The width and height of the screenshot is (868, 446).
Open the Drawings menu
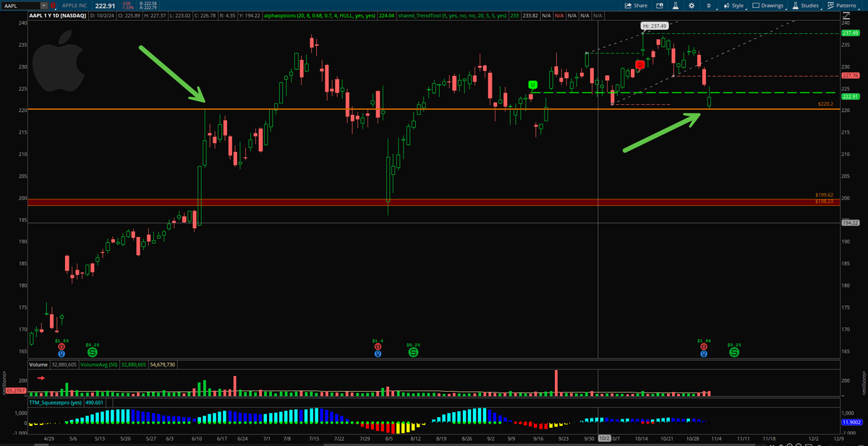click(770, 5)
